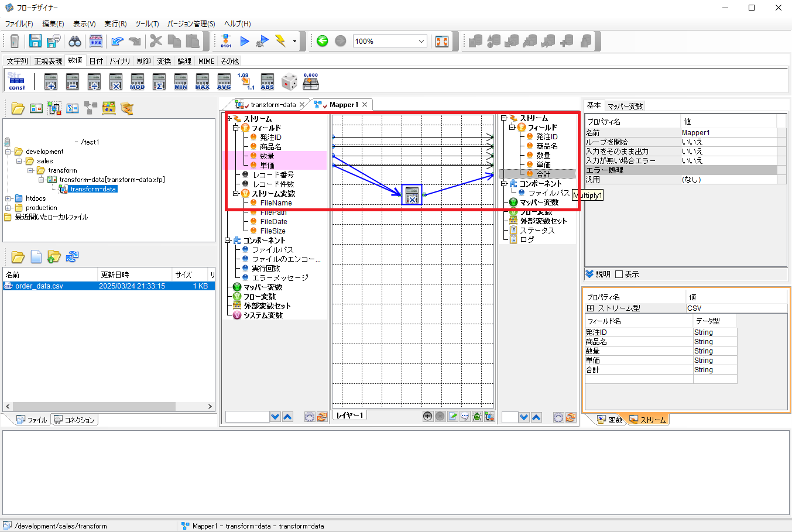Select the MOD function icon
Screen dimensions: 792x532
click(137, 81)
